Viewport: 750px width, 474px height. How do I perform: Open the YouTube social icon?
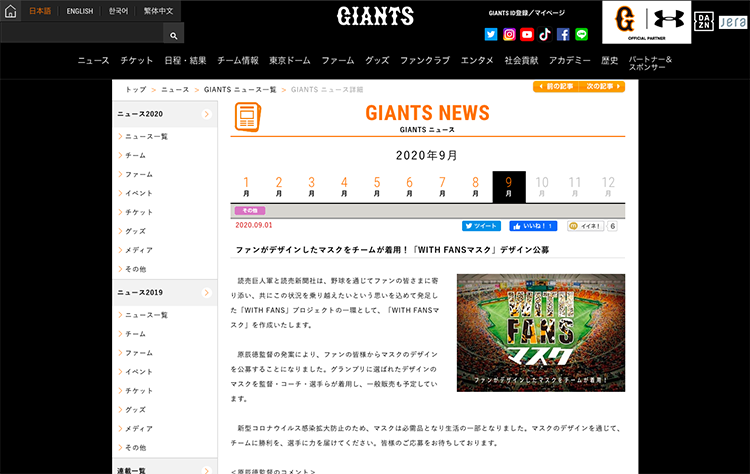[527, 34]
